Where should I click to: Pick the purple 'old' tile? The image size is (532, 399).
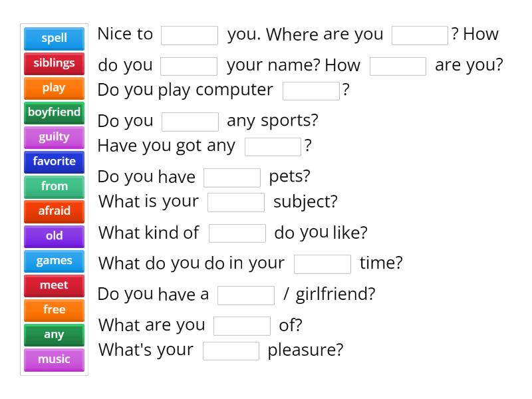point(53,236)
